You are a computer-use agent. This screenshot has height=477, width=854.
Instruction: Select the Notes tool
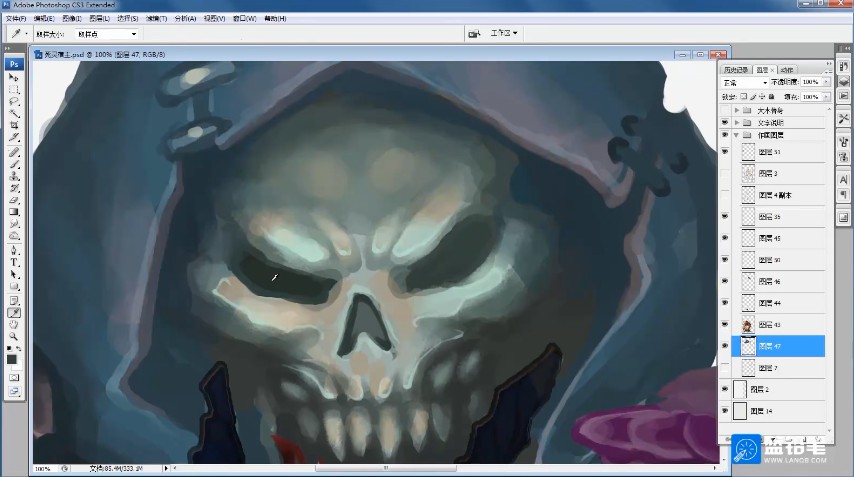(14, 301)
